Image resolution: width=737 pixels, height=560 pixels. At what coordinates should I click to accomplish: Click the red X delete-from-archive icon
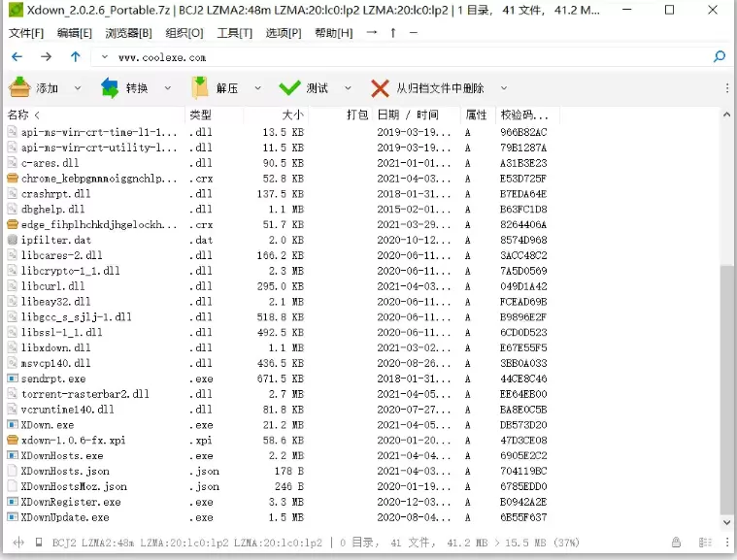point(380,88)
